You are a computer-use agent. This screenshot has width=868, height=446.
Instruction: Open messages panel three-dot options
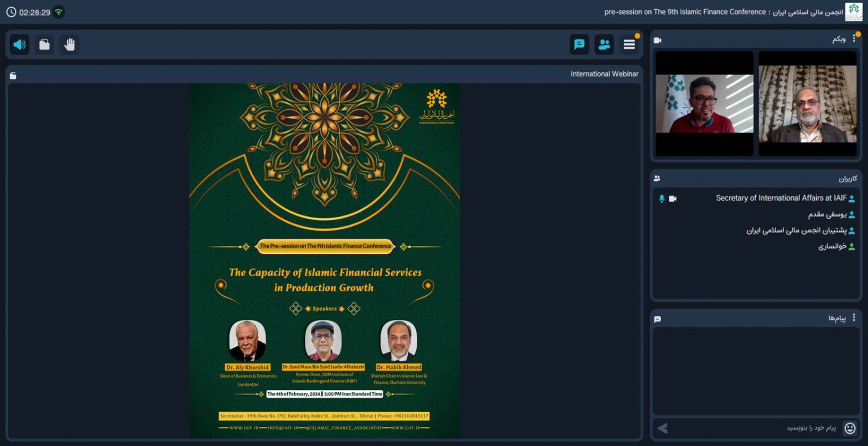854,318
